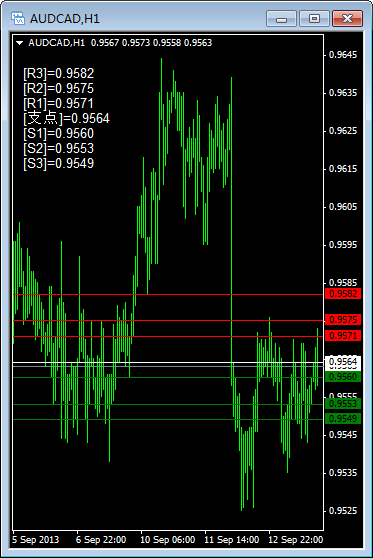Click the white pivot 0.9564 price label
This screenshot has width=373, height=558.
tap(343, 362)
